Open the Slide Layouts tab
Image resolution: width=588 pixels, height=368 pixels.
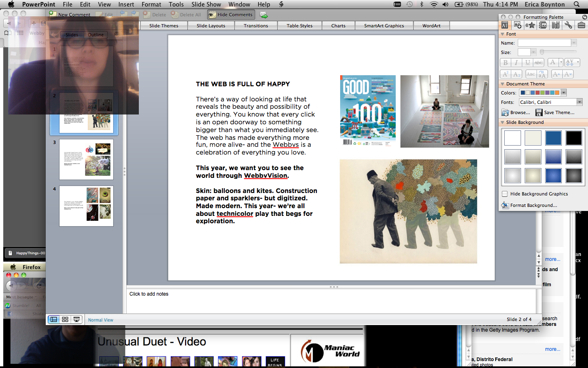click(211, 25)
